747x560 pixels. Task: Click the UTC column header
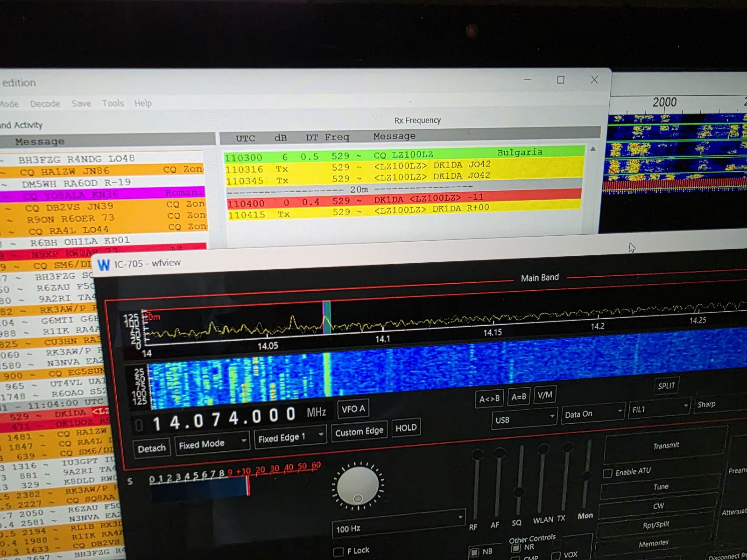pos(245,139)
